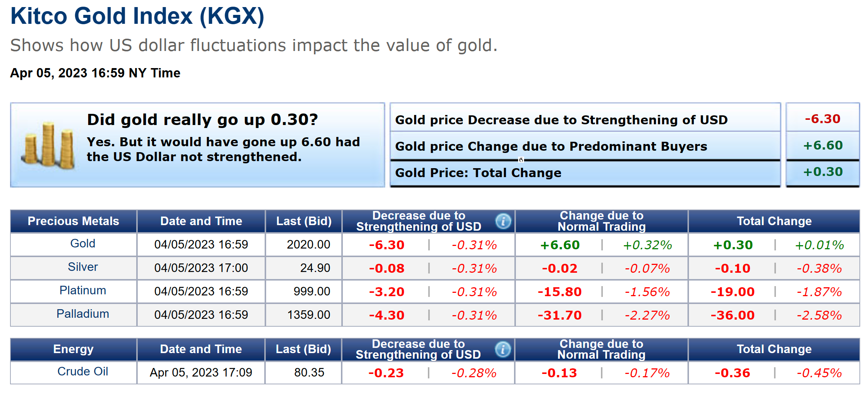Click the Last (Bid) header in Energy table
This screenshot has width=868, height=397.
click(303, 349)
